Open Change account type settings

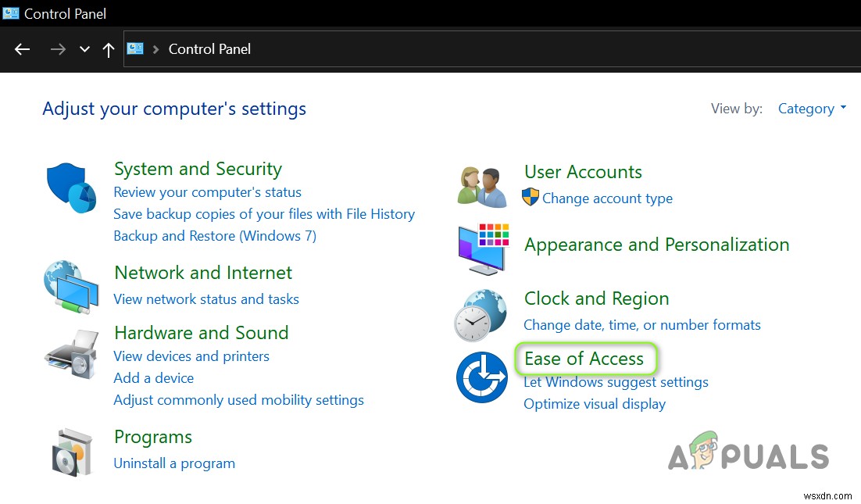(607, 198)
